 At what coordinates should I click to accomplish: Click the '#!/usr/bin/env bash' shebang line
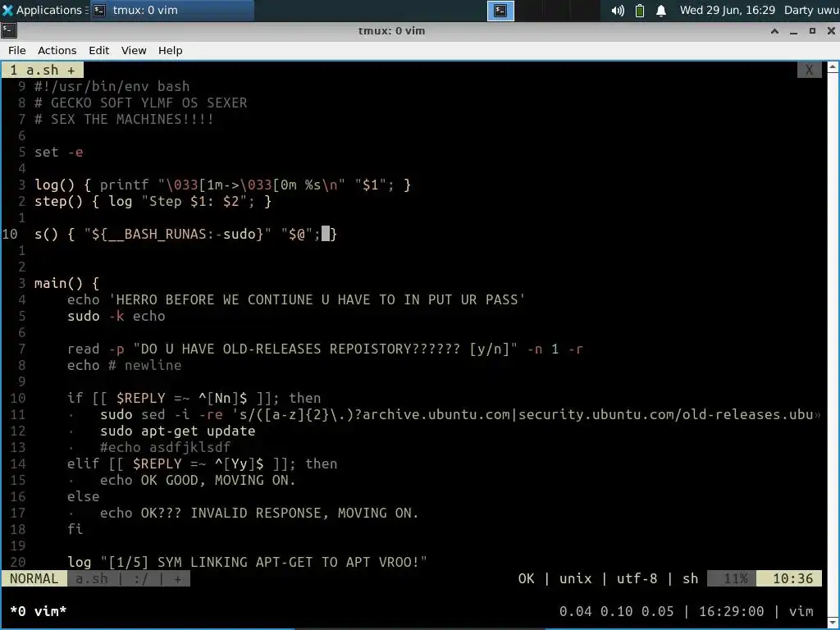(112, 86)
